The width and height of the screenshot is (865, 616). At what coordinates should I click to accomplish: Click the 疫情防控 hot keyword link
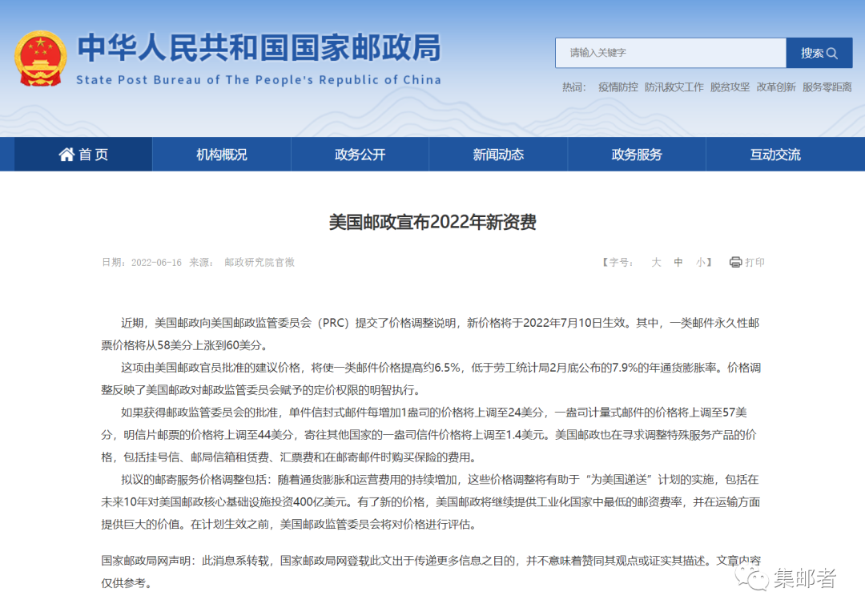click(618, 87)
